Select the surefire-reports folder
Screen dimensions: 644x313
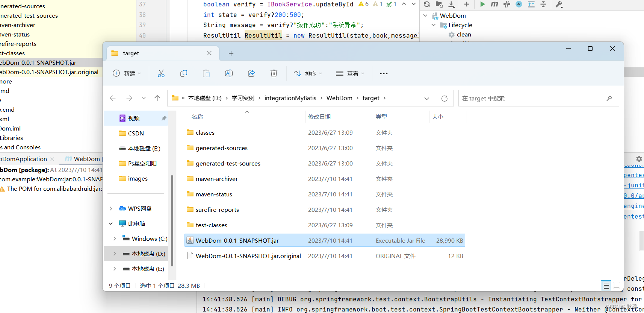coord(325,210)
